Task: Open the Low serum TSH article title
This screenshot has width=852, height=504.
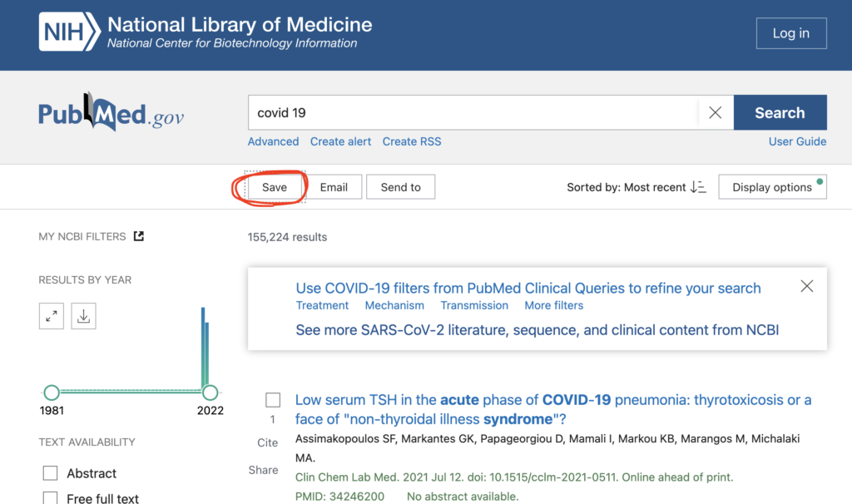Action: [553, 409]
